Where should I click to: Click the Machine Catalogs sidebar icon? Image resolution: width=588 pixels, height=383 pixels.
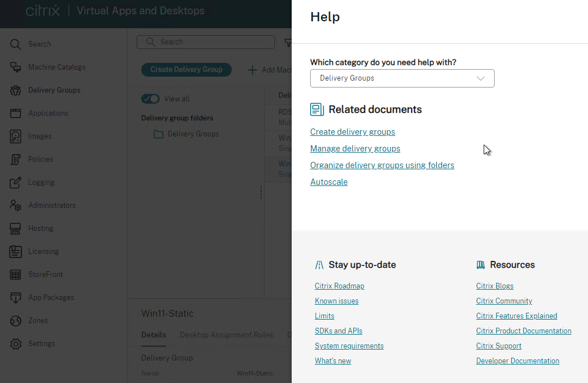click(16, 67)
